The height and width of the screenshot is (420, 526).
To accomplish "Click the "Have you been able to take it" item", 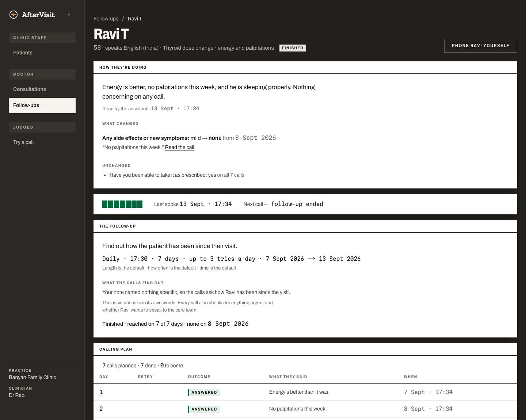I will pos(177,175).
